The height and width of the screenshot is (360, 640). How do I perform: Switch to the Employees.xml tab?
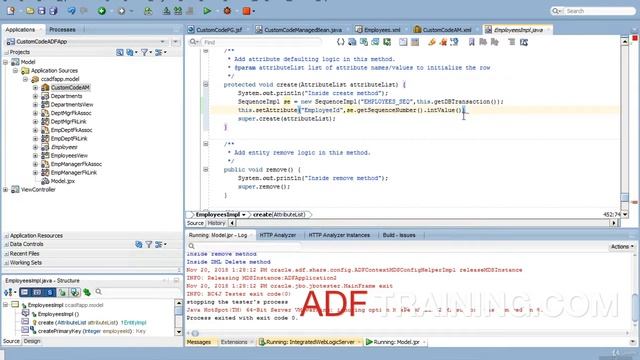pos(378,30)
